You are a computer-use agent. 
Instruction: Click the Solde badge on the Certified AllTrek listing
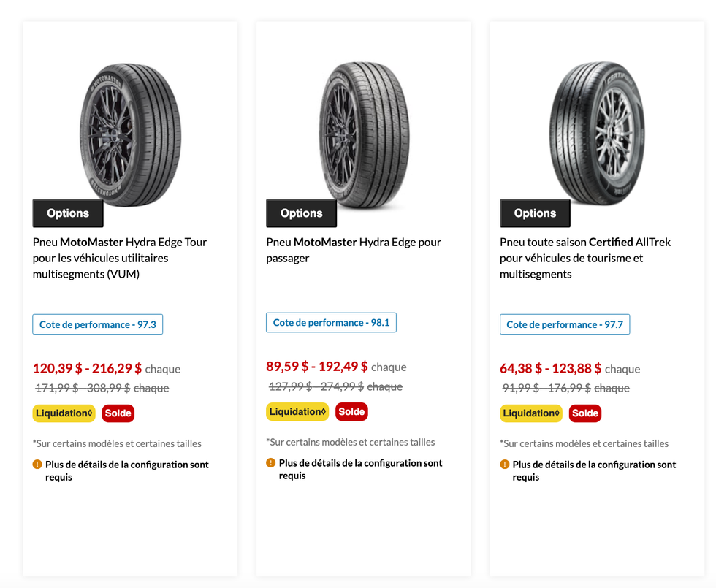[x=584, y=413]
